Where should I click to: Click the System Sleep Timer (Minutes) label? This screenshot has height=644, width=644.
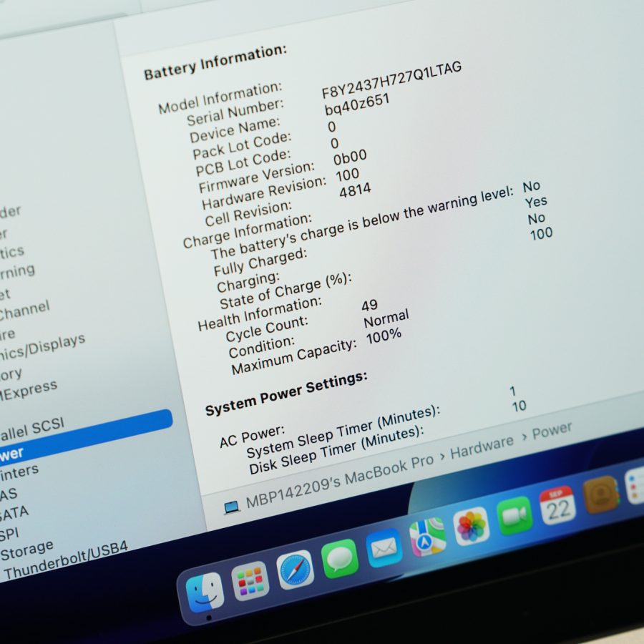[x=343, y=432]
